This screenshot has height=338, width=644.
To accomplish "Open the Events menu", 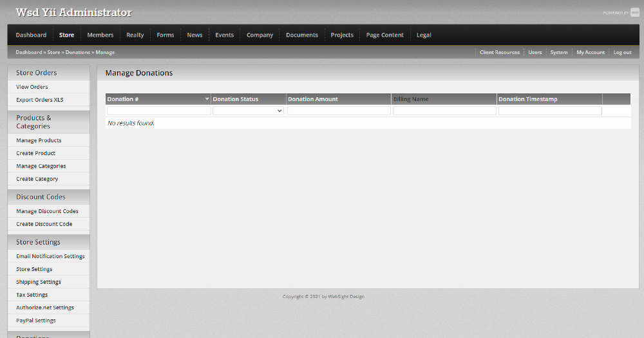I will [x=225, y=35].
